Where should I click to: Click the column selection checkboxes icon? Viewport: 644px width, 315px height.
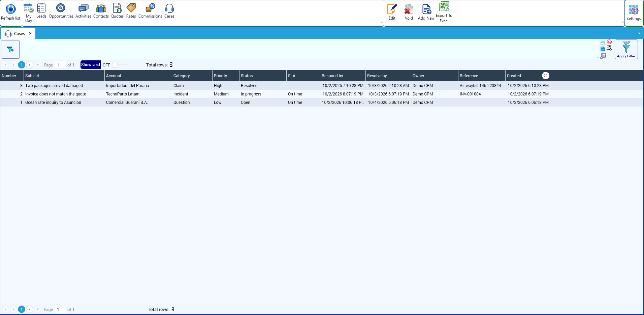(609, 48)
